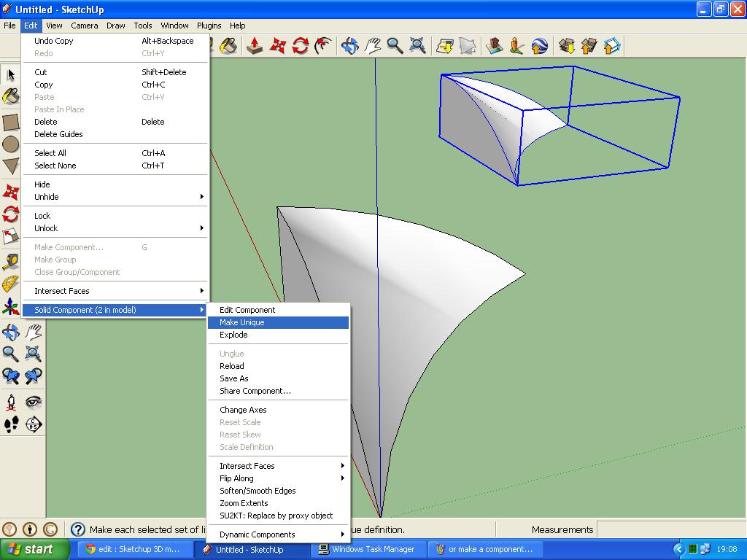
Task: Open the Window menu
Action: coord(174,26)
